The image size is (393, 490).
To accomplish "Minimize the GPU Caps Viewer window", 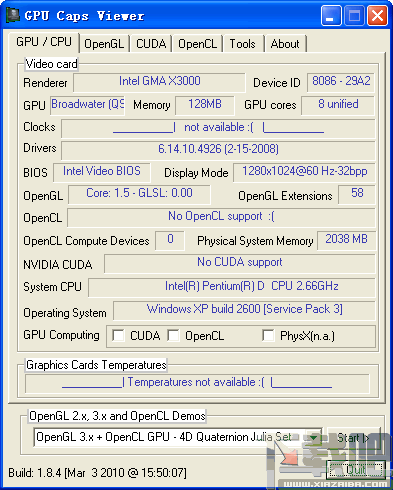I will coord(331,16).
